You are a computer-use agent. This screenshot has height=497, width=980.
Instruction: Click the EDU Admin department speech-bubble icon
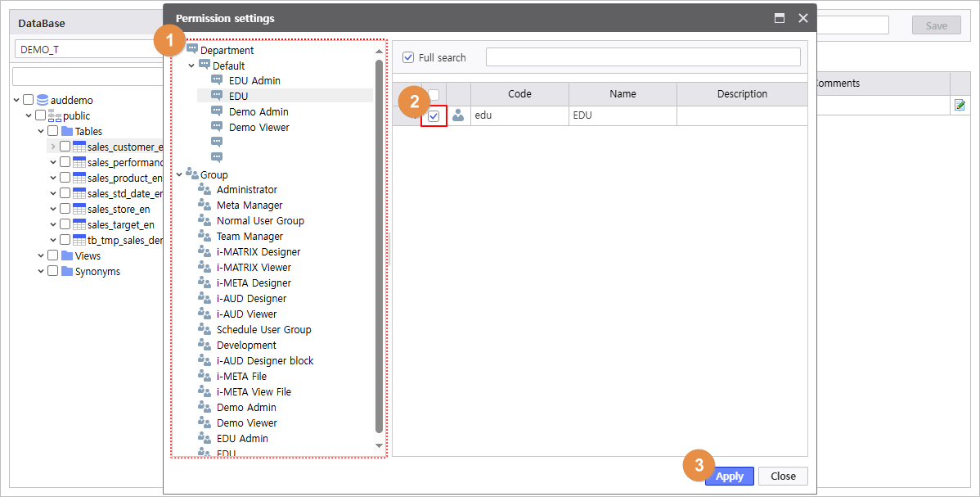click(217, 80)
